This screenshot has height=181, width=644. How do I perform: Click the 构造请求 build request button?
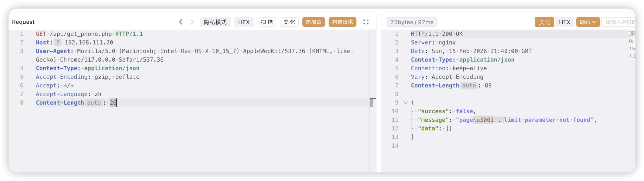342,22
